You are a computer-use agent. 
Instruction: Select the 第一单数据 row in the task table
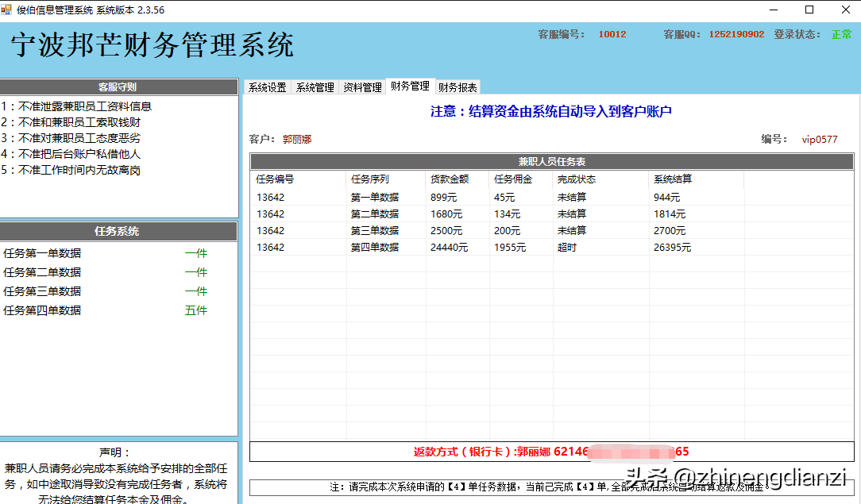click(x=552, y=197)
